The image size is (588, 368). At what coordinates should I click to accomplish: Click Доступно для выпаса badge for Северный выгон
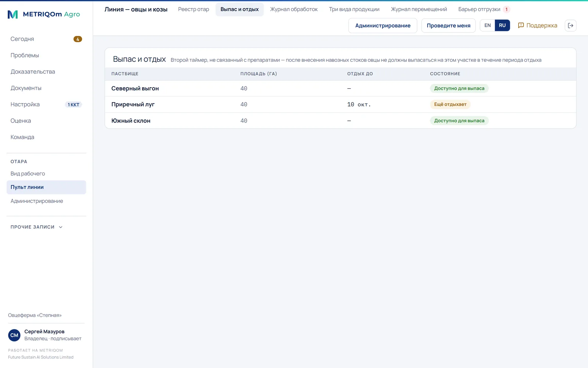tap(459, 88)
